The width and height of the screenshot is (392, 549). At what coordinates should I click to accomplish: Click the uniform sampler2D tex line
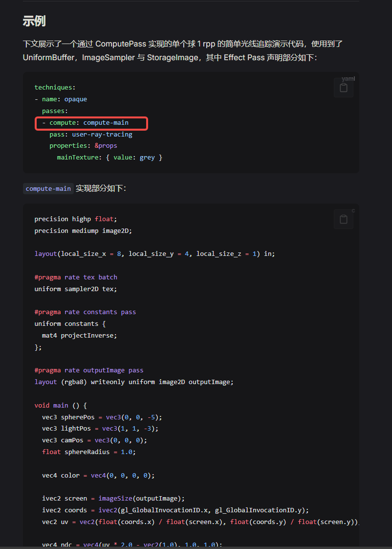click(x=76, y=289)
